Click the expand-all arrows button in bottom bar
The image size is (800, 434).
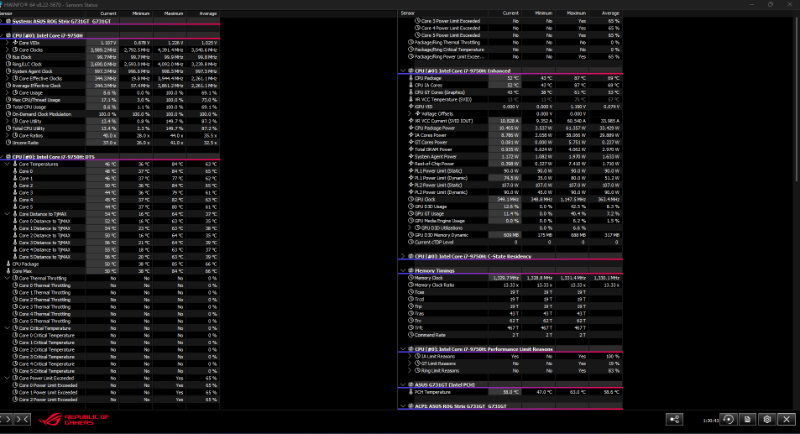(x=7, y=419)
